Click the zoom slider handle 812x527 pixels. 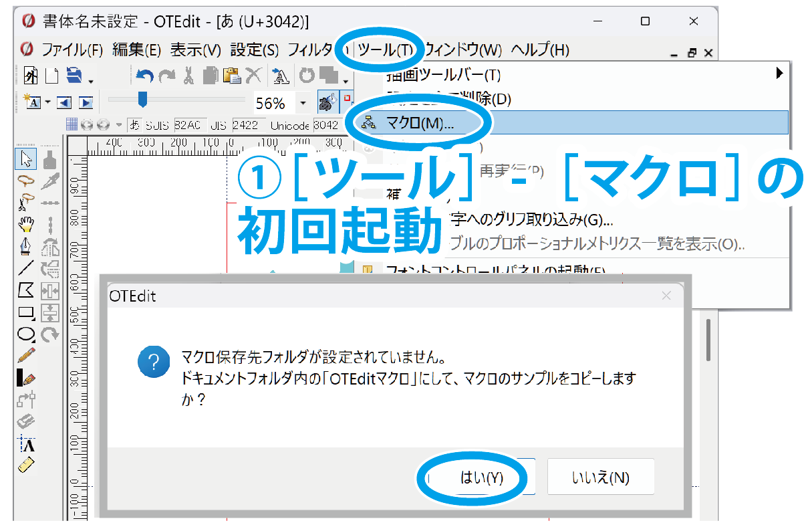tap(142, 100)
